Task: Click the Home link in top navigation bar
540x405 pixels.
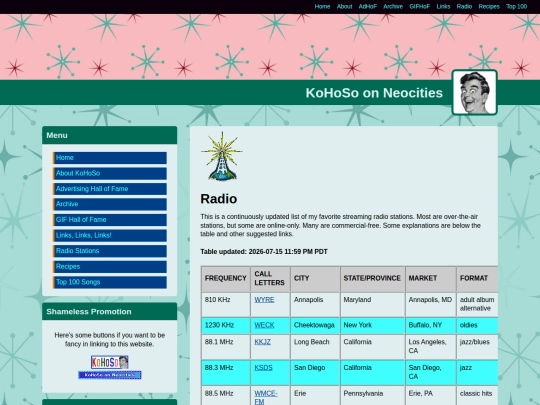Action: click(x=322, y=7)
